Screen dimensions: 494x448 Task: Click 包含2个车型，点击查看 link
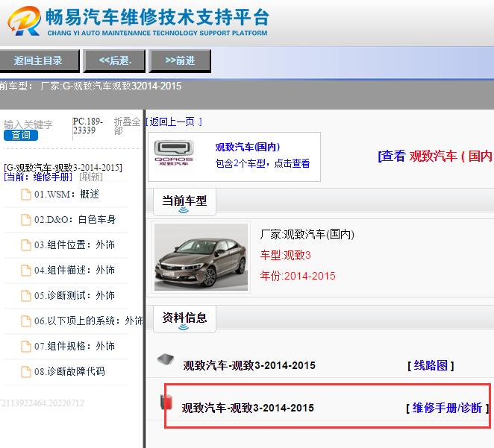pyautogui.click(x=263, y=163)
